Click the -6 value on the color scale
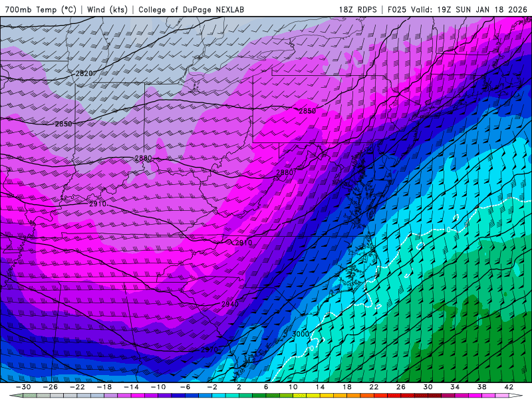Viewport: 532px width, 399px height. click(186, 387)
